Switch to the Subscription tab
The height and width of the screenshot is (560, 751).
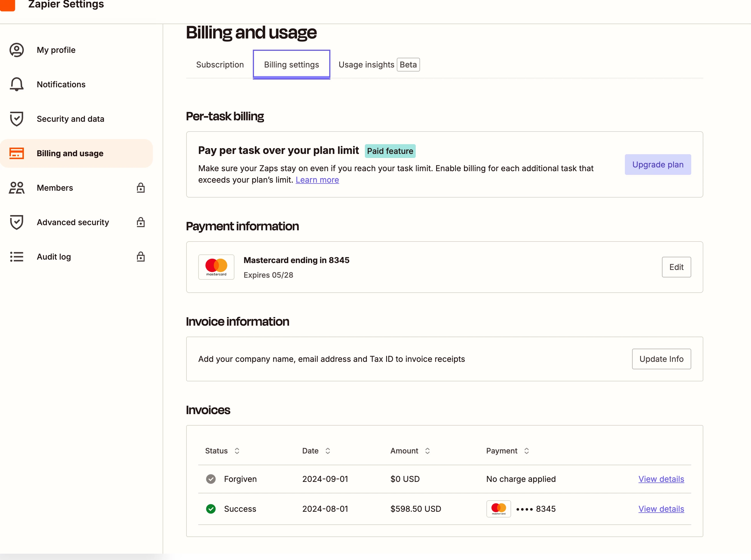pos(220,64)
